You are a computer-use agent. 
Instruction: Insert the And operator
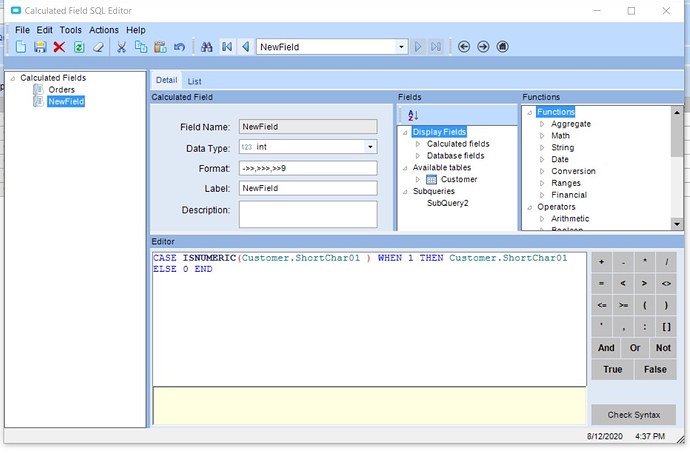(x=606, y=348)
